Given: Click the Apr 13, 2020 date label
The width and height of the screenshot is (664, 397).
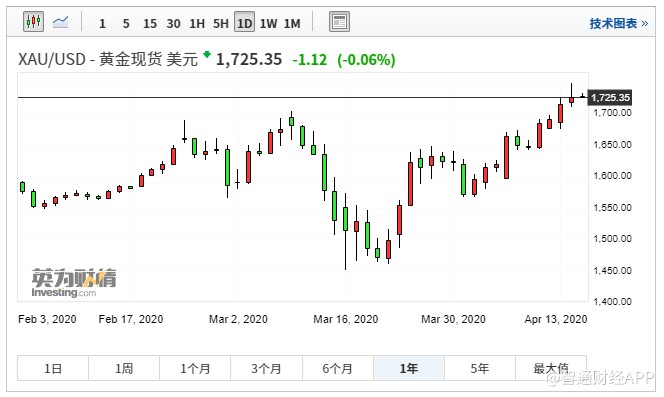Looking at the screenshot, I should tap(556, 319).
